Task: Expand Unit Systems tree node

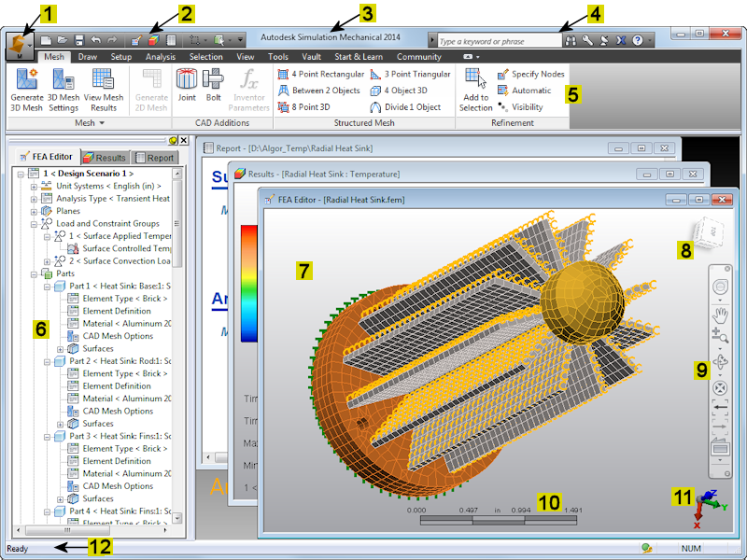Action: (34, 186)
